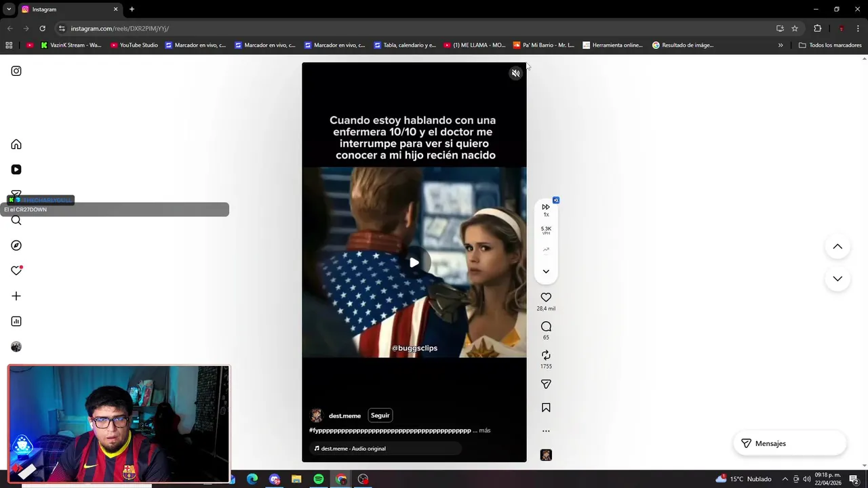The image size is (868, 488).
Task: Open your profile avatar in the sidebar
Action: tap(16, 347)
